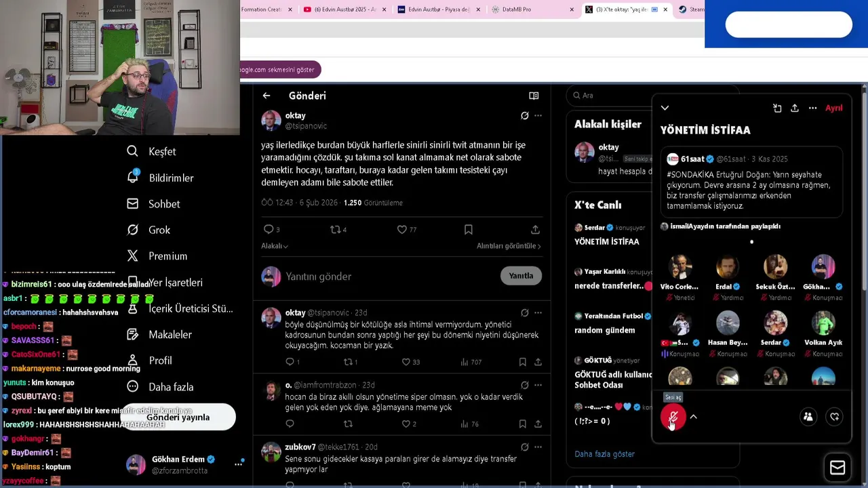Open the Keşfet search icon in sidebar
This screenshot has height=488, width=868.
(x=132, y=151)
